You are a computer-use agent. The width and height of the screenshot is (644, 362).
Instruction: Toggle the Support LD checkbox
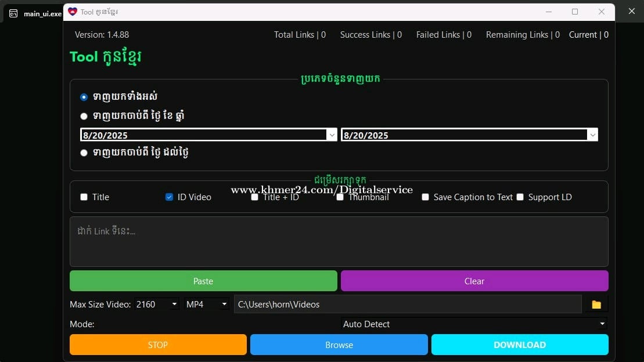520,197
